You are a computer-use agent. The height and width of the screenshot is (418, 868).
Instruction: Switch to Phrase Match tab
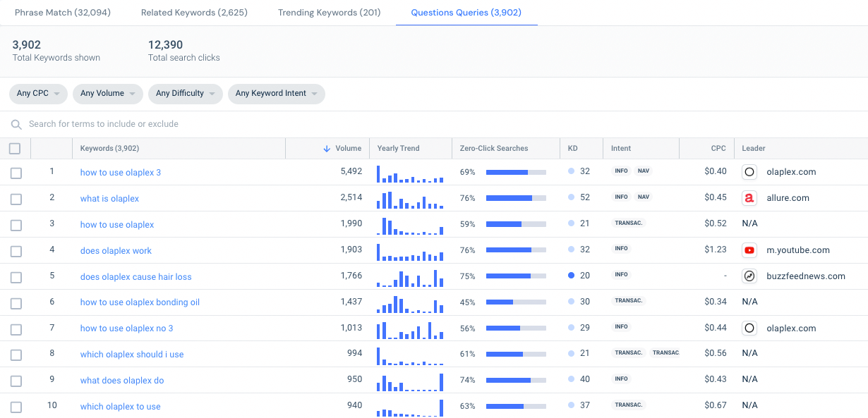(63, 13)
